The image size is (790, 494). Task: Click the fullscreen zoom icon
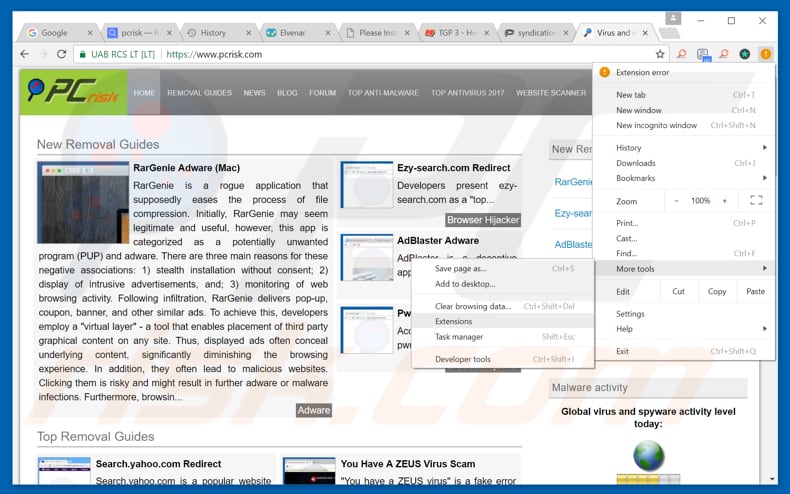click(x=756, y=201)
